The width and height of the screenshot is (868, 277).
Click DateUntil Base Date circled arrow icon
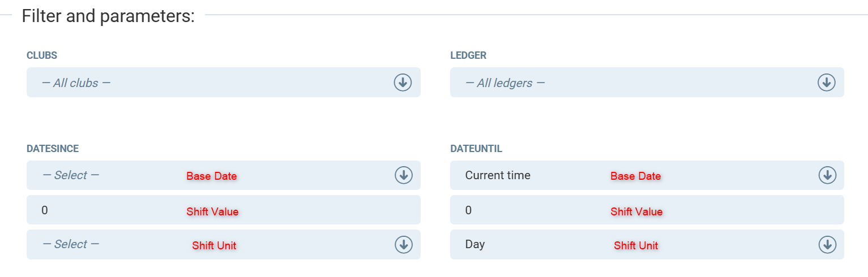(827, 175)
